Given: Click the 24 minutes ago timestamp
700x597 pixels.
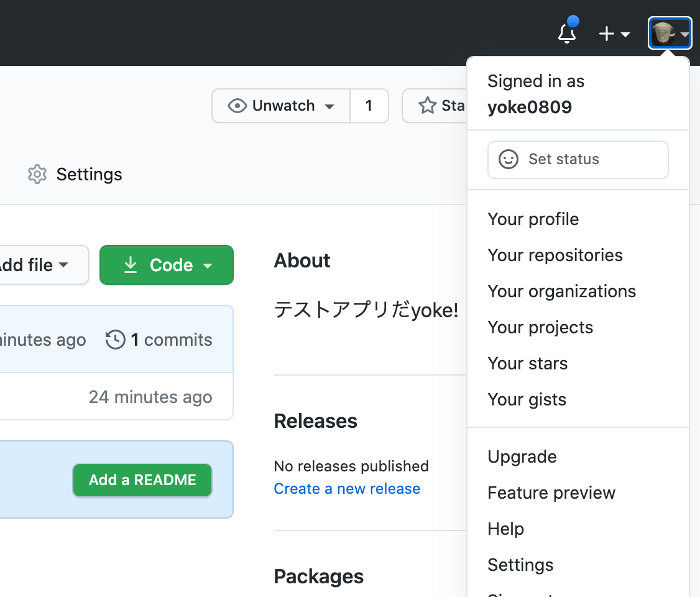Looking at the screenshot, I should click(x=150, y=397).
